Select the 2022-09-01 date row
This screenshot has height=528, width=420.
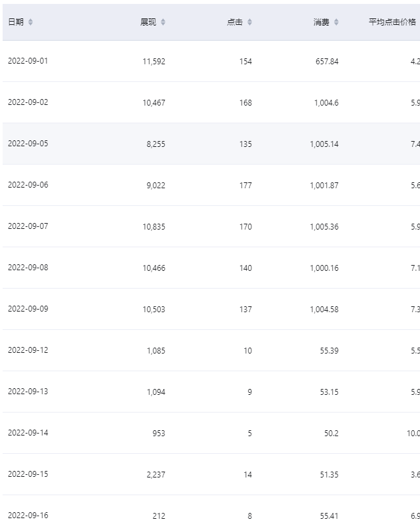pyautogui.click(x=211, y=61)
